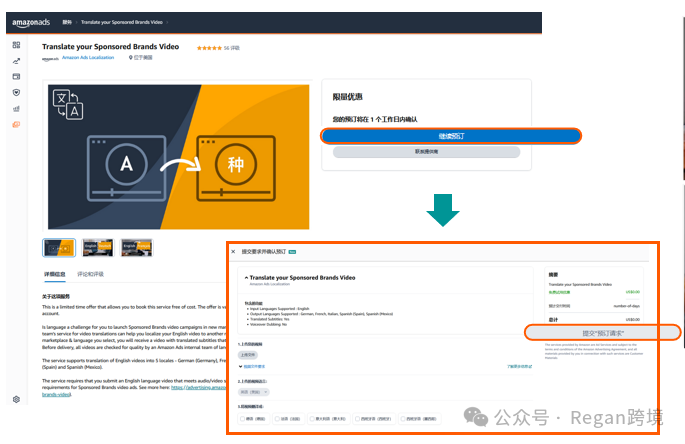Click the 关于这项服务 heading
The image size is (685, 444).
click(x=56, y=296)
